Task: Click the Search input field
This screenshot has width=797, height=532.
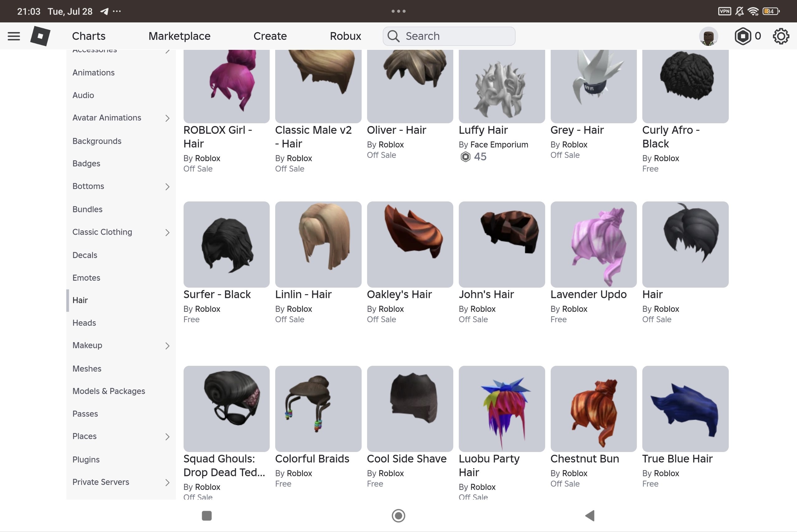Action: (449, 36)
